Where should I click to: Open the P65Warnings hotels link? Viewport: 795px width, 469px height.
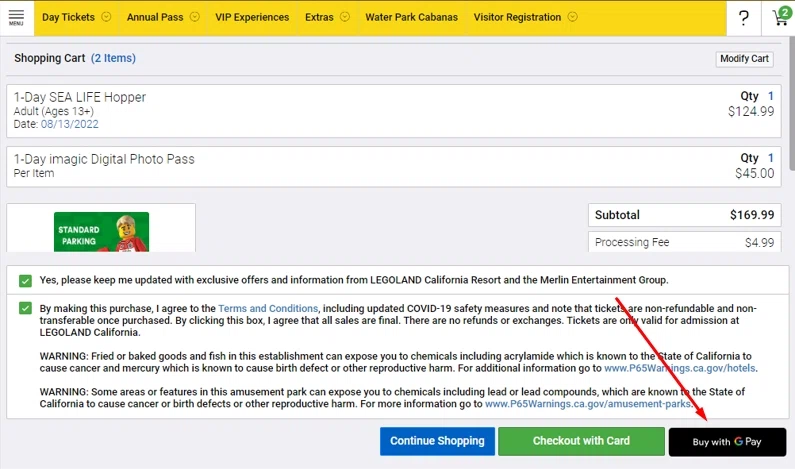681,368
